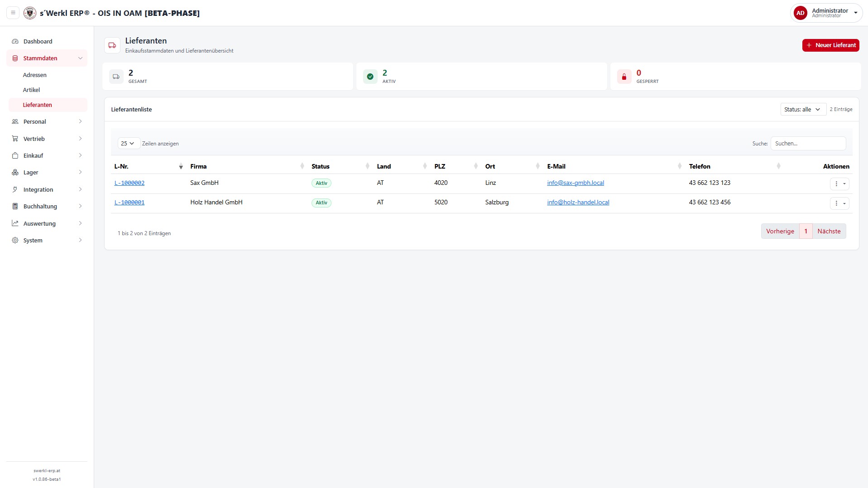Viewport: 868px width, 488px height.
Task: Open supplier link L-1000002
Action: pyautogui.click(x=129, y=183)
